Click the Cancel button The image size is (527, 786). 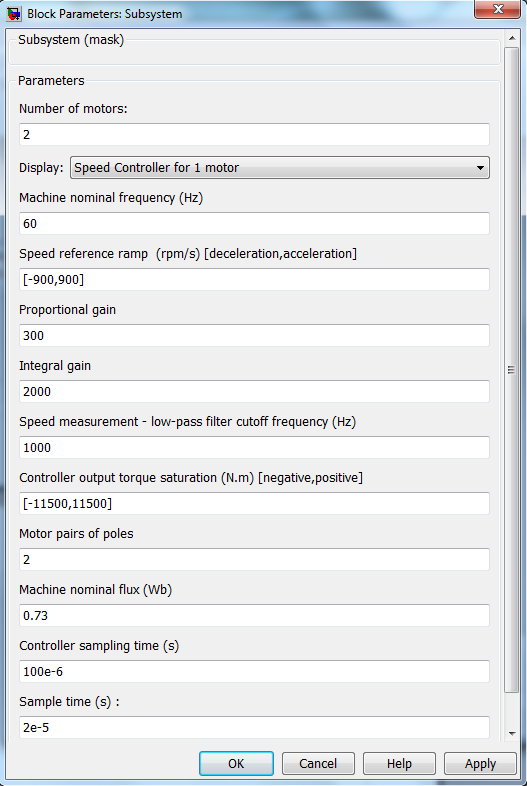click(318, 763)
